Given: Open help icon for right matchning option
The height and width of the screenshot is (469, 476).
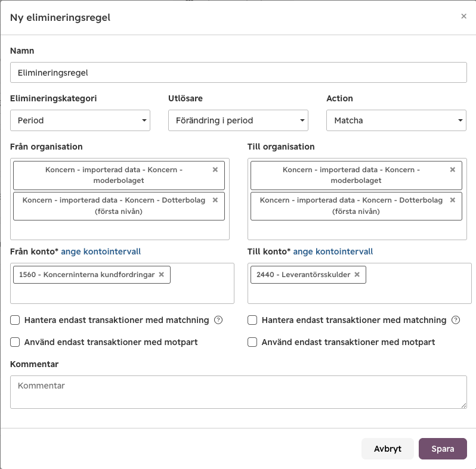Looking at the screenshot, I should 456,320.
